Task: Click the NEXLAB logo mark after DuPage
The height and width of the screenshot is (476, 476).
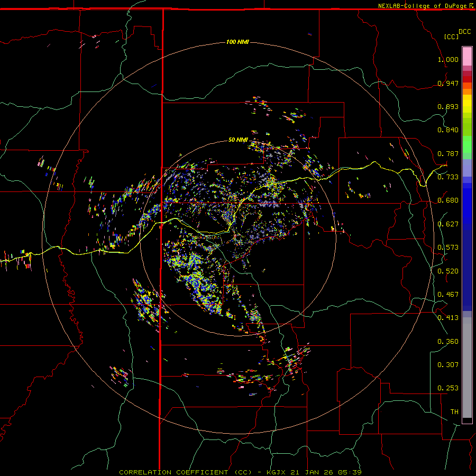Action: tap(471, 5)
